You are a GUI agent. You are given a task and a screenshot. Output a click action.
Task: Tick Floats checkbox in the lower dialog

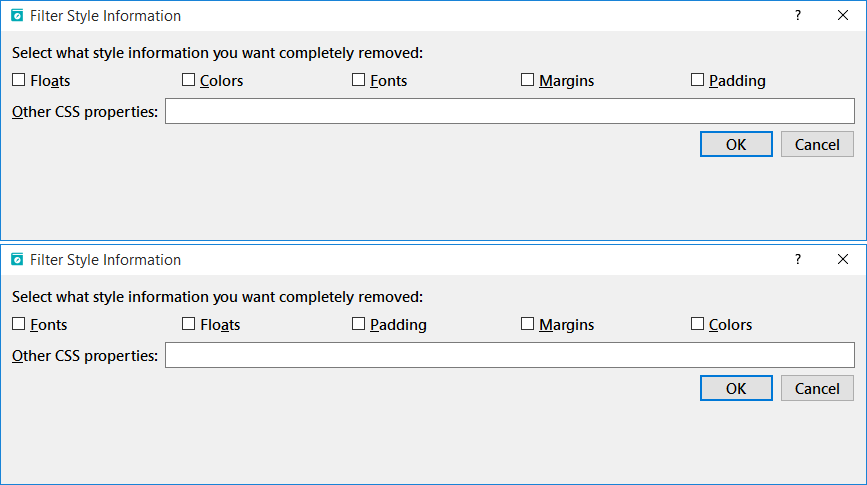(x=189, y=324)
